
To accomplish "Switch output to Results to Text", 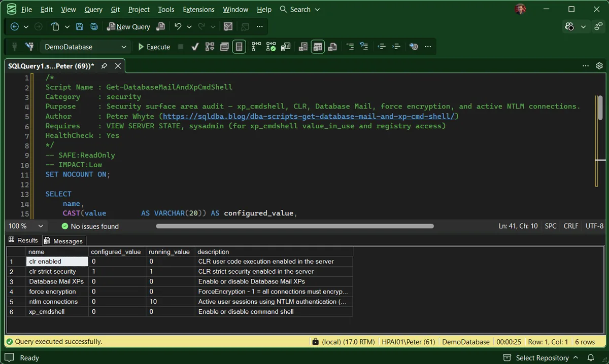I will click(303, 47).
